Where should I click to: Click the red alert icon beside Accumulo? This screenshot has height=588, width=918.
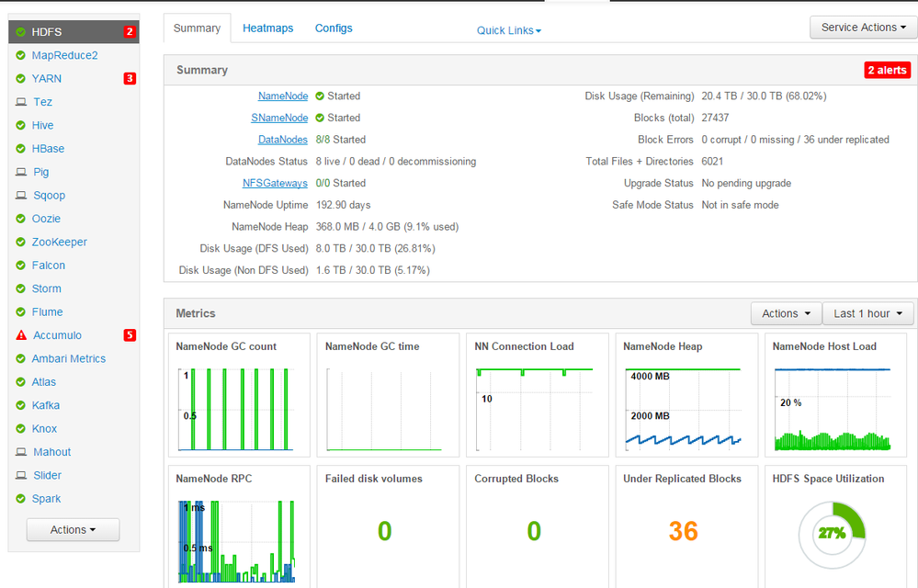21,334
